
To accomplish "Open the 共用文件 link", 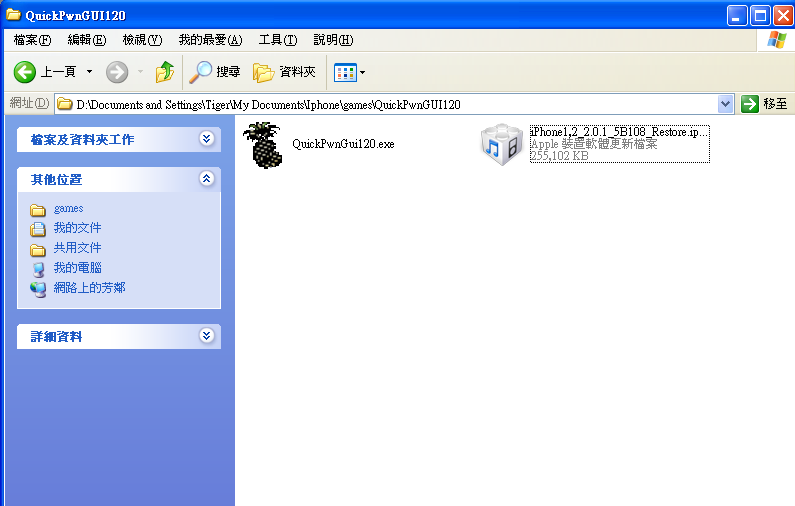I will click(x=78, y=248).
